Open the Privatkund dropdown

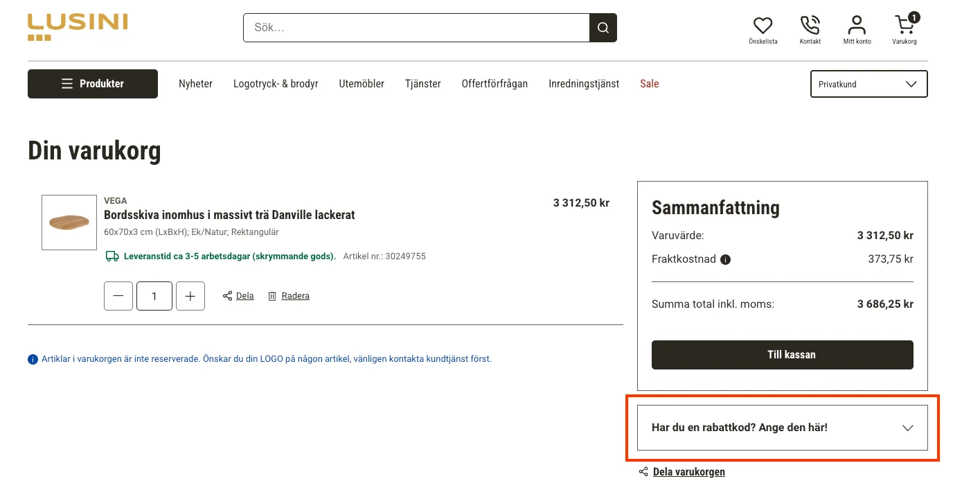tap(868, 84)
